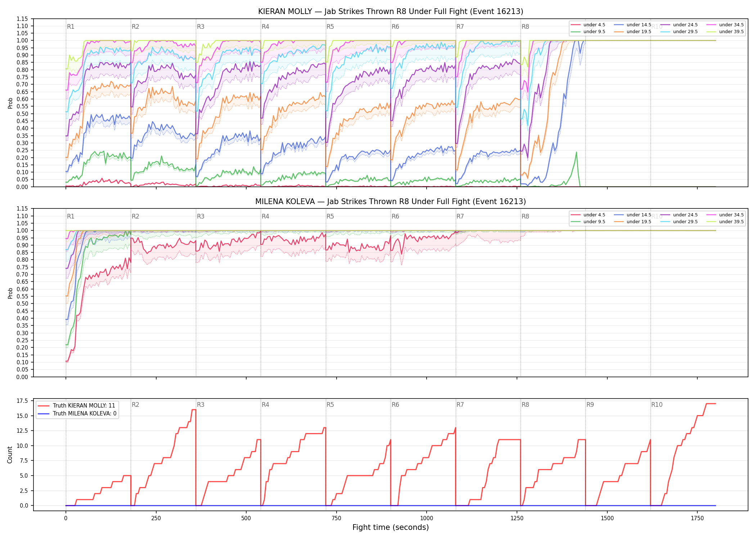This screenshot has width=756, height=540.
Task: Click the 'Count' y-axis label
Action: pos(10,455)
